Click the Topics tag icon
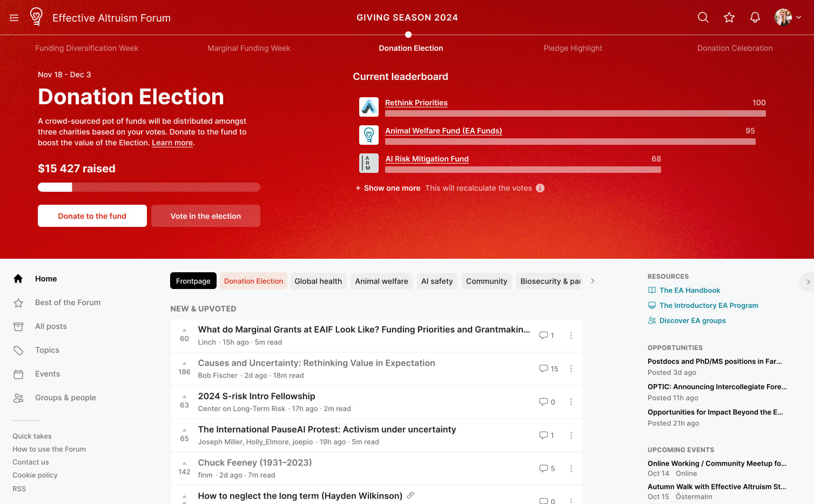Image resolution: width=814 pixels, height=504 pixels. (x=18, y=351)
